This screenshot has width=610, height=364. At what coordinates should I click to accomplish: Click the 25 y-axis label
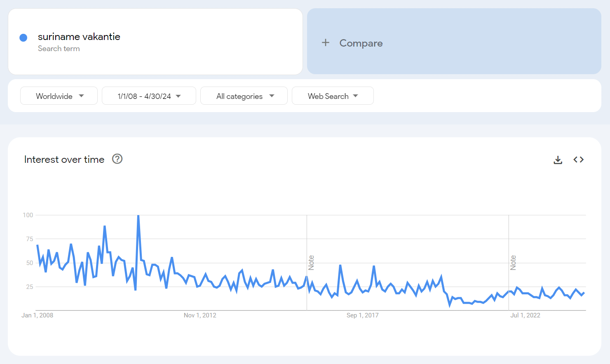coord(29,287)
